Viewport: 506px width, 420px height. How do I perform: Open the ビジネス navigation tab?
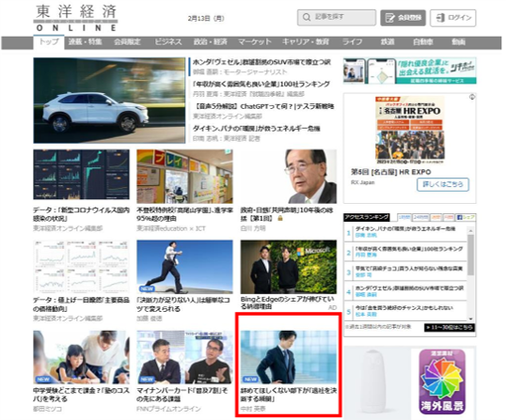(168, 42)
